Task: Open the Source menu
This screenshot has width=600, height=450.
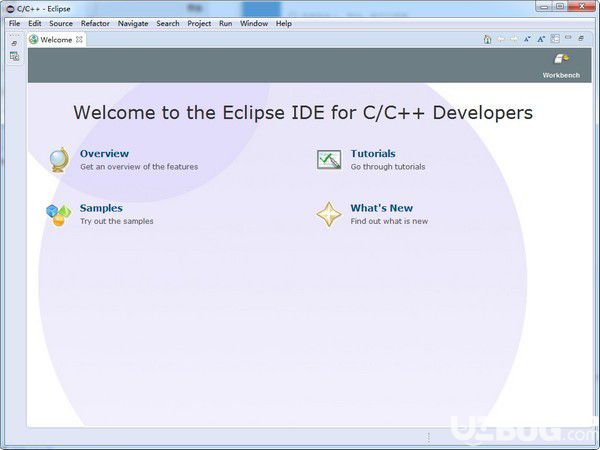Action: coord(61,23)
